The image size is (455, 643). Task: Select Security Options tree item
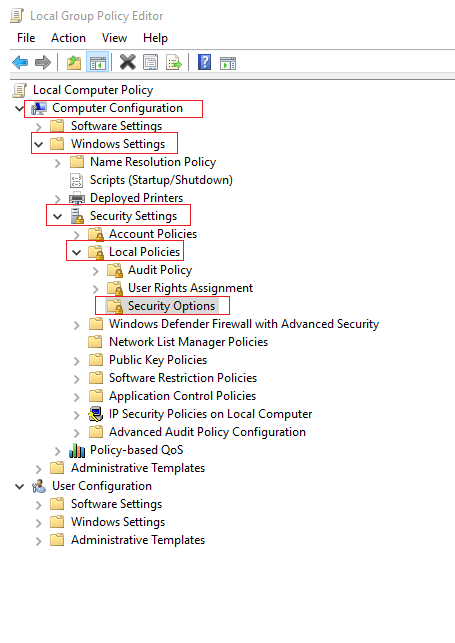171,306
